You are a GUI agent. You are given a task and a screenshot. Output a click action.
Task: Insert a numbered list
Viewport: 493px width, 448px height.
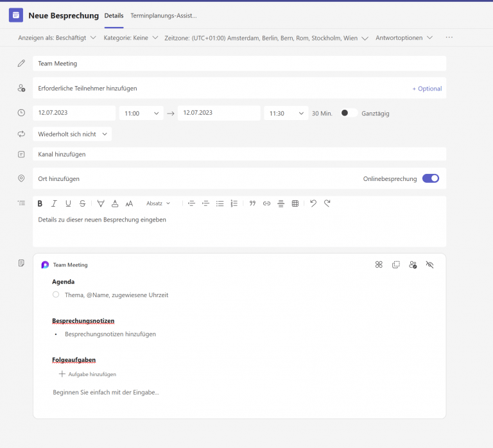[x=234, y=203]
